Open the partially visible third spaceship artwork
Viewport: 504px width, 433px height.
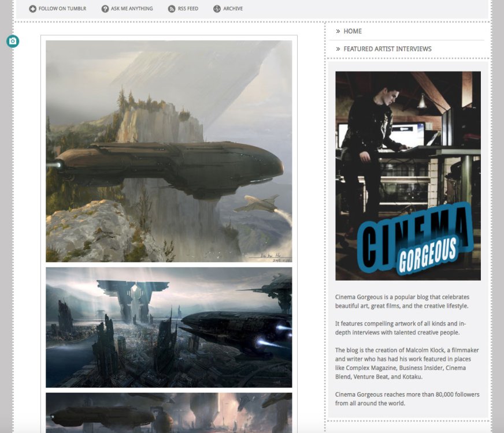pos(169,413)
